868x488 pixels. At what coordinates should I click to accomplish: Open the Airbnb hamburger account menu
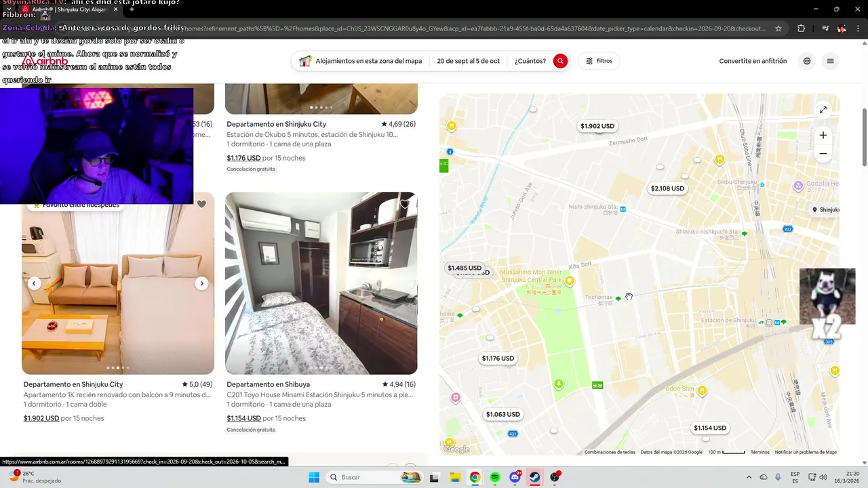click(x=830, y=61)
